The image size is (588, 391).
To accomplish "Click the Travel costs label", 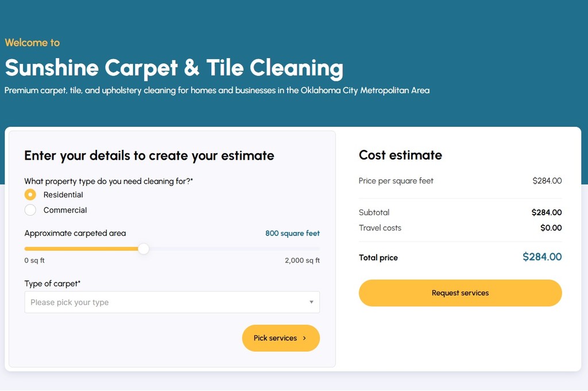I will 380,227.
